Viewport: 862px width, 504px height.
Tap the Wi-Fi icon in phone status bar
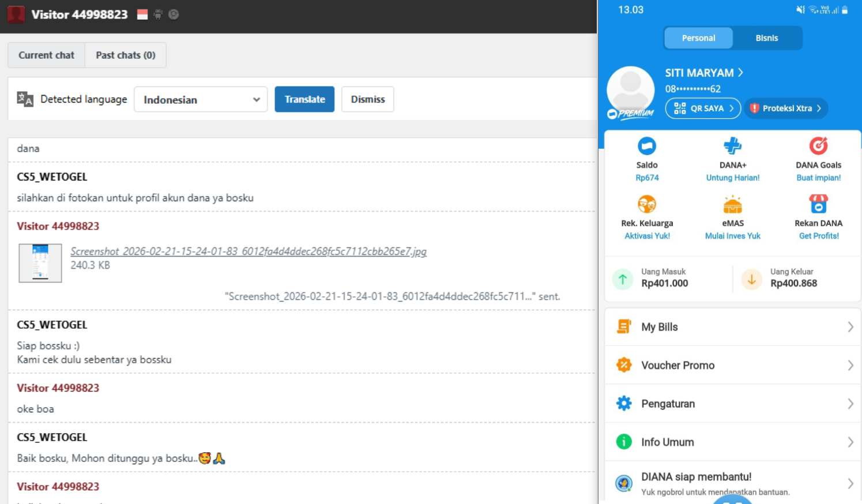(813, 10)
